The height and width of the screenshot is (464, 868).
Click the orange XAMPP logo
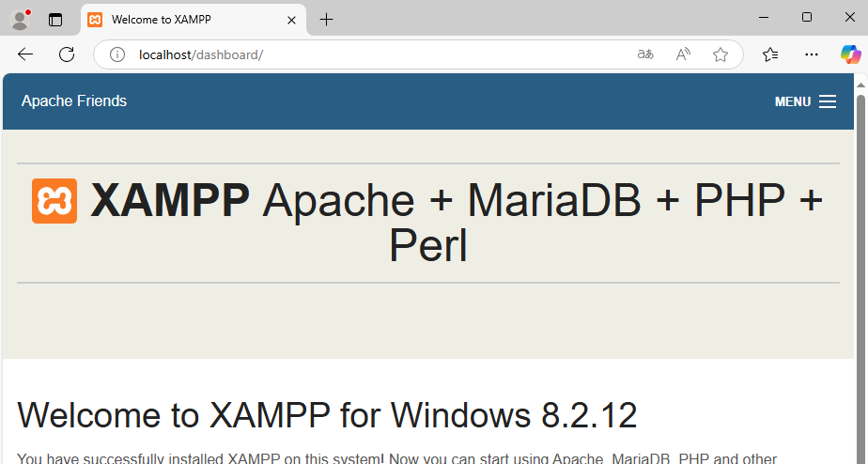pos(54,201)
